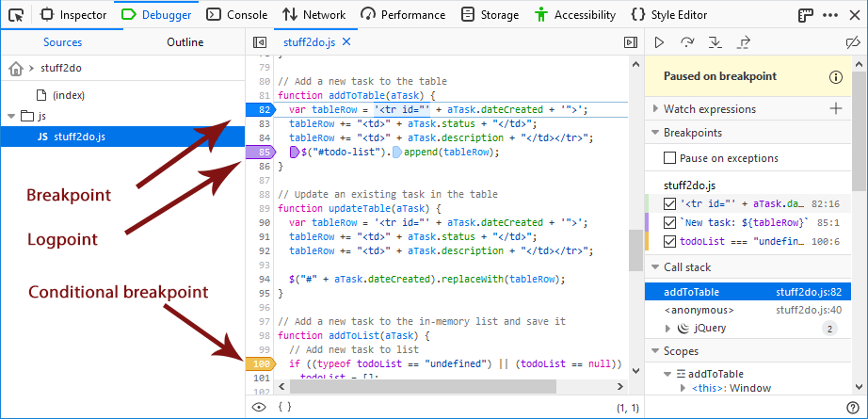
Task: Click the Step Over icon
Action: click(687, 42)
